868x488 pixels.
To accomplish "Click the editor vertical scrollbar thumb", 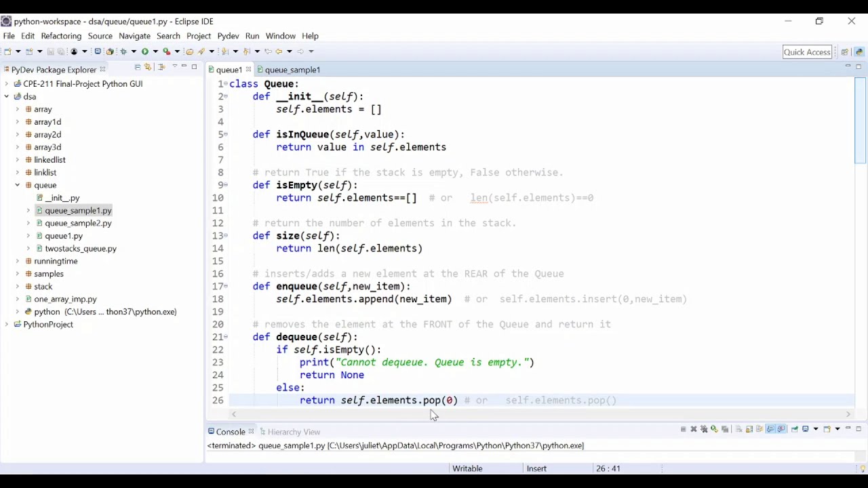I will 860,122.
